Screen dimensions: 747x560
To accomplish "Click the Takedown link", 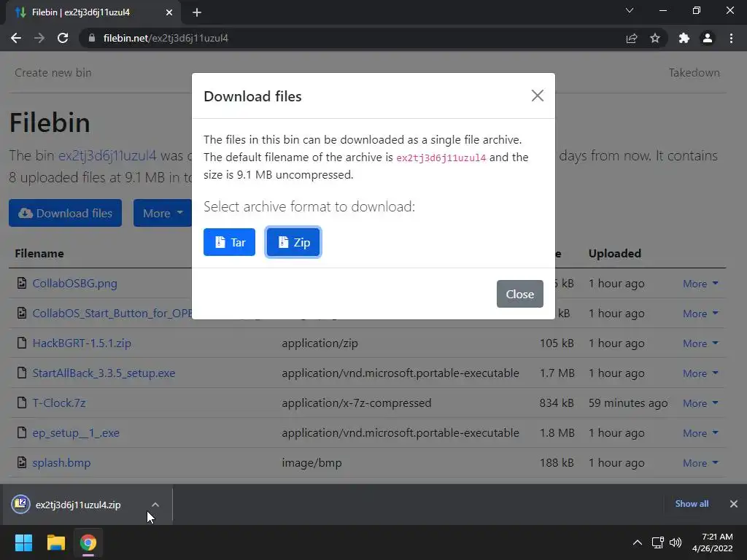I will coord(694,72).
